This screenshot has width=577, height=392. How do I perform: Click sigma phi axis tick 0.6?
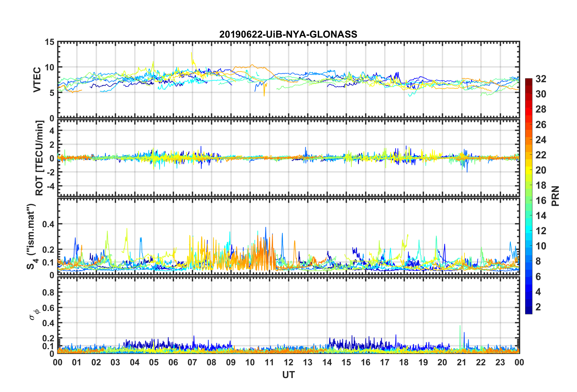point(48,308)
